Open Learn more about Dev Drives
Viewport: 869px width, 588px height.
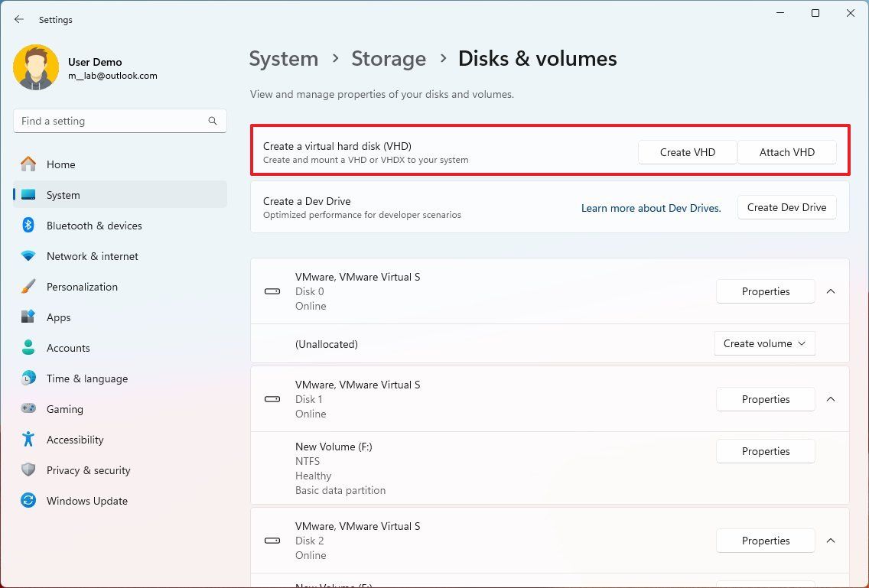point(651,207)
